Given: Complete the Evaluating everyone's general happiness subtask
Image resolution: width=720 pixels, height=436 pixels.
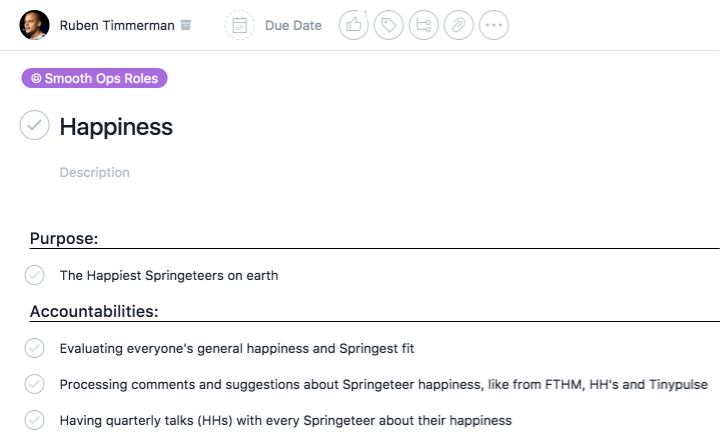Looking at the screenshot, I should [x=34, y=348].
